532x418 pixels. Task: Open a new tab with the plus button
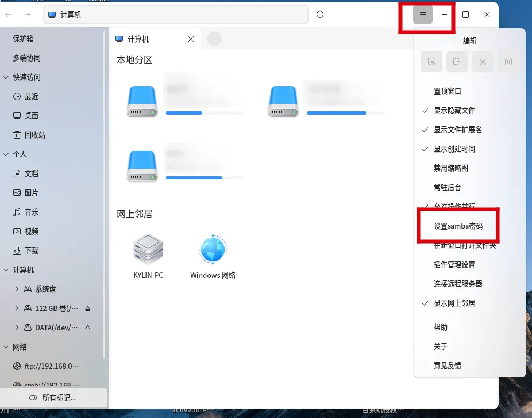coord(214,39)
